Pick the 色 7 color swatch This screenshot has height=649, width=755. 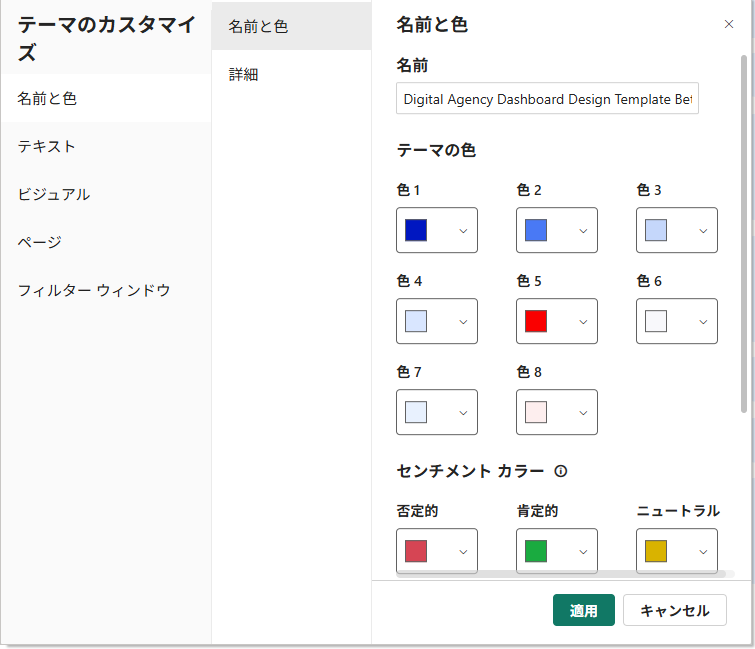416,412
